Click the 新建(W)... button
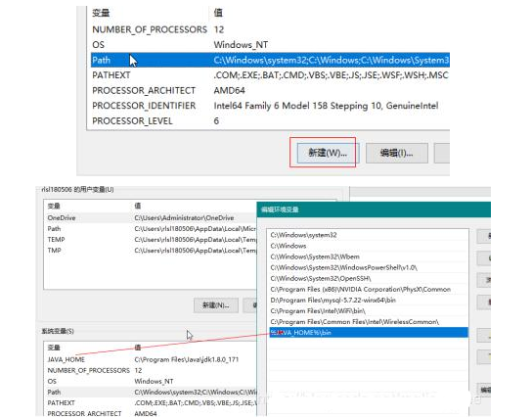 [x=328, y=153]
